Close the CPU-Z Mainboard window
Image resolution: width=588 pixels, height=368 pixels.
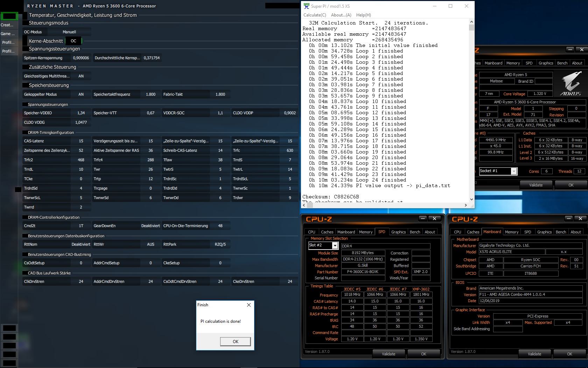580,218
